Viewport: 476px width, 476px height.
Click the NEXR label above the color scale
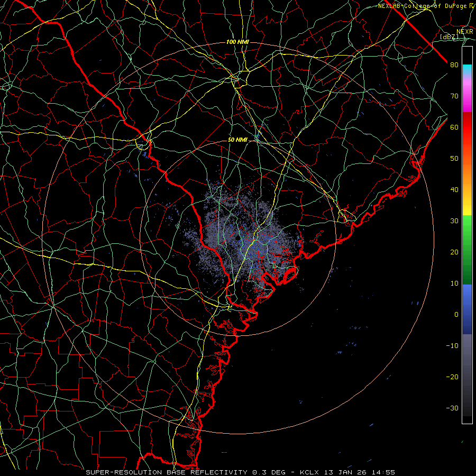point(464,32)
